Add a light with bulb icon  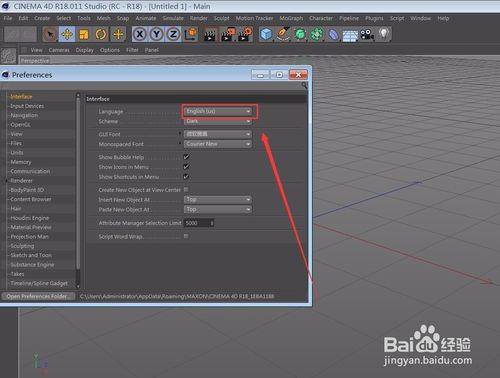[x=384, y=34]
